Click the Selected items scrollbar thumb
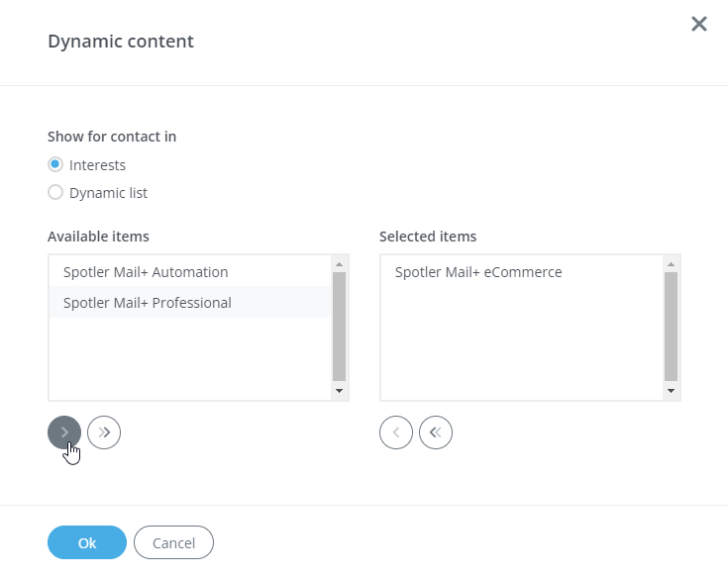The width and height of the screenshot is (728, 576). (671, 327)
